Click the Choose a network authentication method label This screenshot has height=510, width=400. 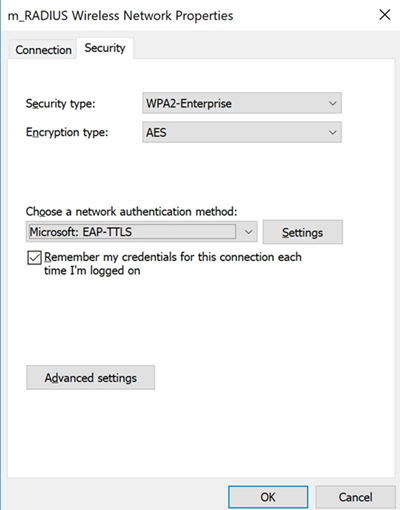click(x=131, y=212)
